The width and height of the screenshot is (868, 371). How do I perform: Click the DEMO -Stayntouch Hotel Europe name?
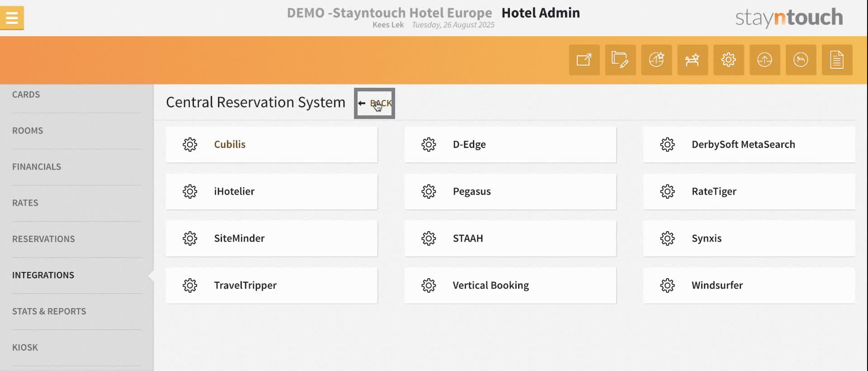pyautogui.click(x=389, y=13)
